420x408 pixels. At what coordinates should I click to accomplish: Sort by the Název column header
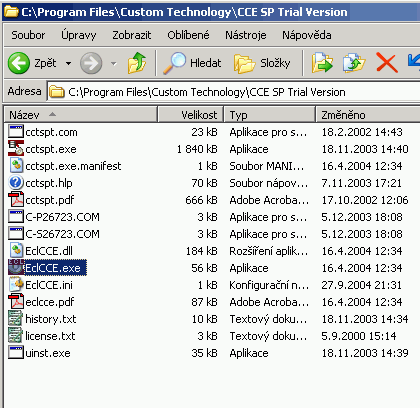pos(81,115)
